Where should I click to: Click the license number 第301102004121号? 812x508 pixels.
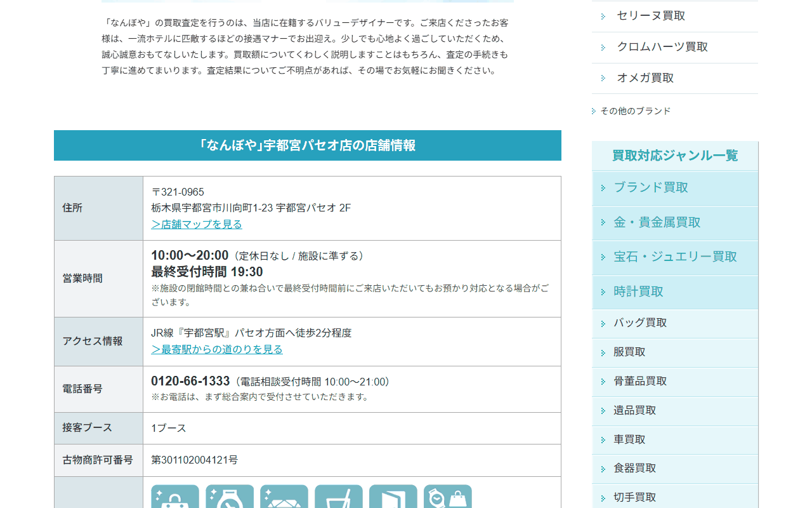click(195, 460)
